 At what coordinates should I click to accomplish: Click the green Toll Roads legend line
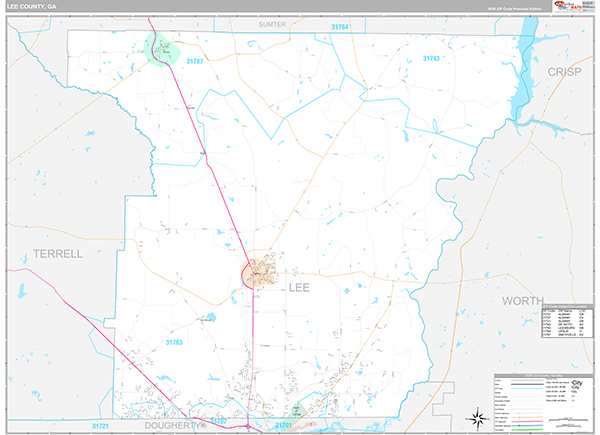coord(527,430)
